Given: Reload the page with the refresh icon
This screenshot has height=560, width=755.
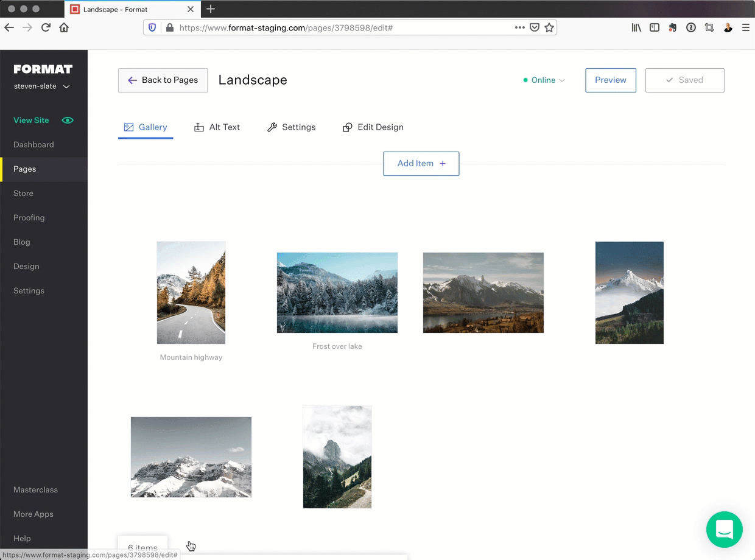Looking at the screenshot, I should pyautogui.click(x=46, y=27).
